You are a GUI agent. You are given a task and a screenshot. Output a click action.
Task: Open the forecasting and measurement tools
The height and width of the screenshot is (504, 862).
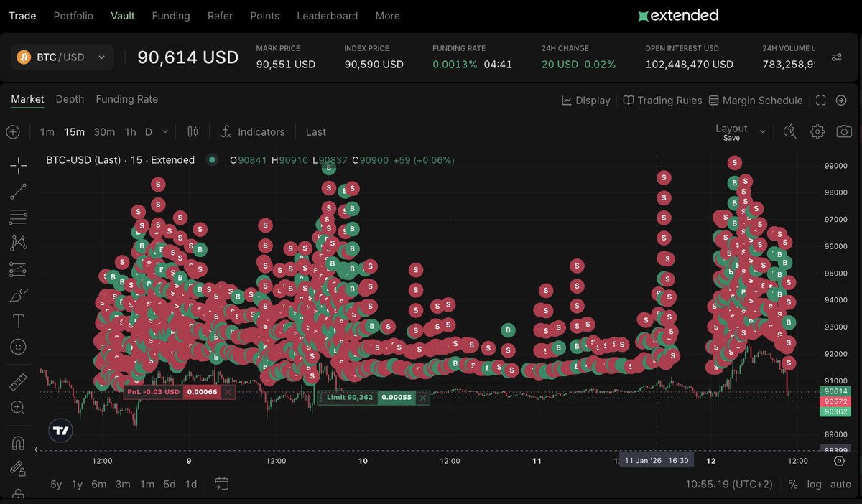[x=19, y=269]
